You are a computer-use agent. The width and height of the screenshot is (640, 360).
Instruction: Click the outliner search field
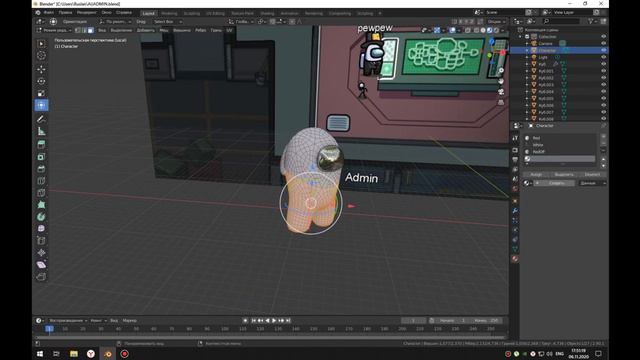pyautogui.click(x=562, y=21)
